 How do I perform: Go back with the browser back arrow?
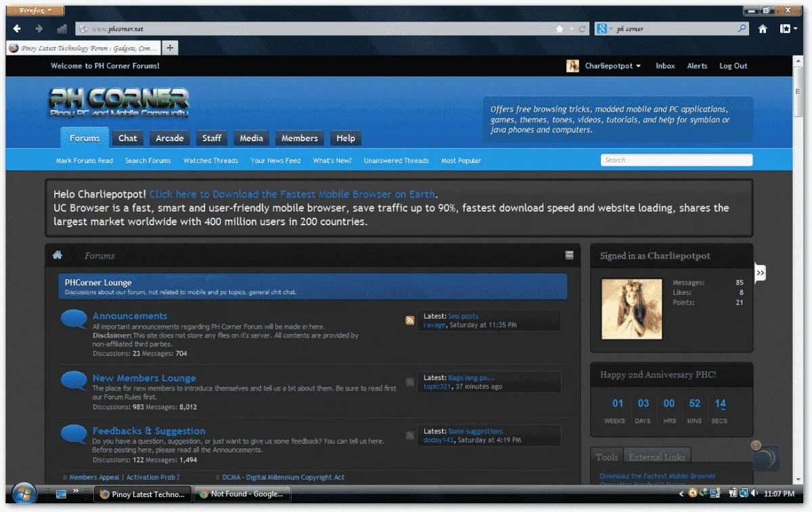(18, 29)
